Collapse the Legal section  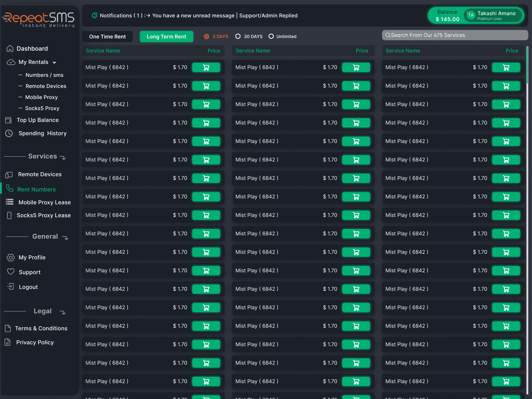pos(63,312)
